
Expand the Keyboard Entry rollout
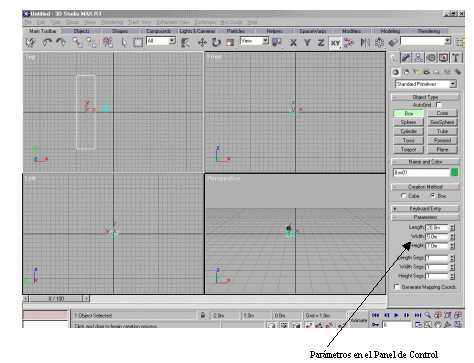pyautogui.click(x=425, y=209)
